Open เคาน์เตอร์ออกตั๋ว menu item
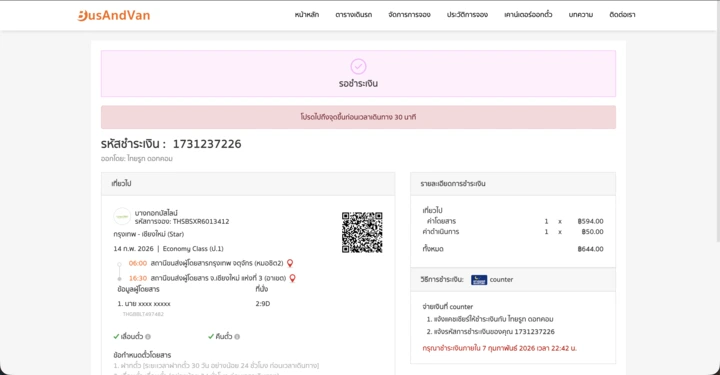 (x=528, y=15)
